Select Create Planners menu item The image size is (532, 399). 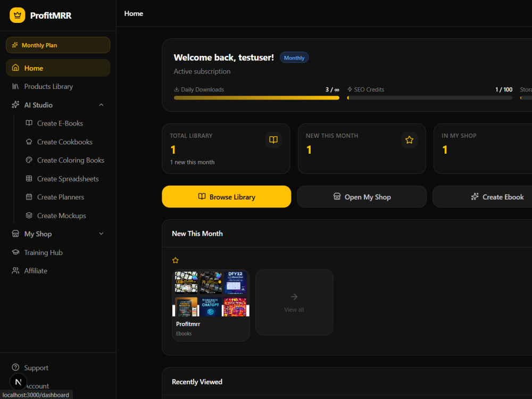64,197
